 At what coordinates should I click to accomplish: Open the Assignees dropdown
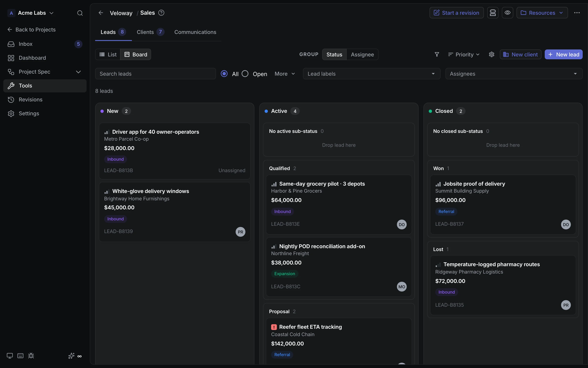[x=514, y=74]
